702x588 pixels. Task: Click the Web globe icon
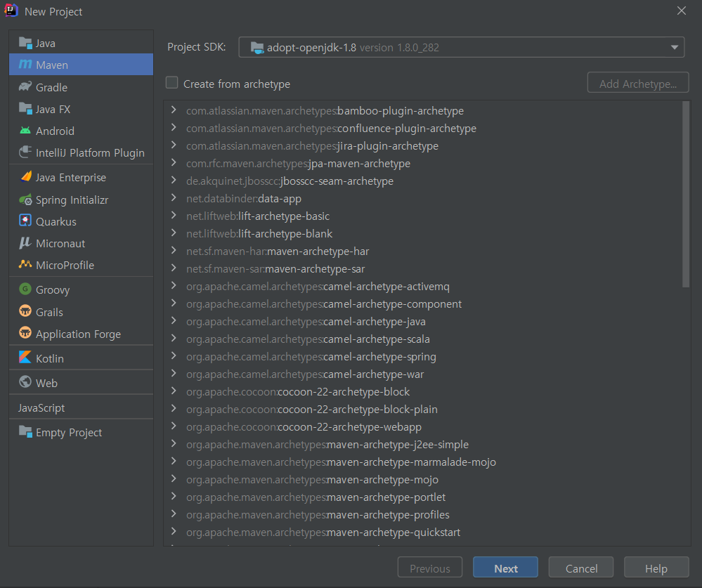coord(25,382)
